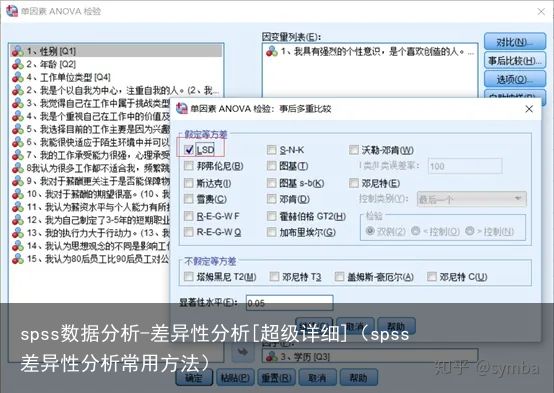
Task: Select factor variable 3、学历 [Q3]
Action: point(370,356)
